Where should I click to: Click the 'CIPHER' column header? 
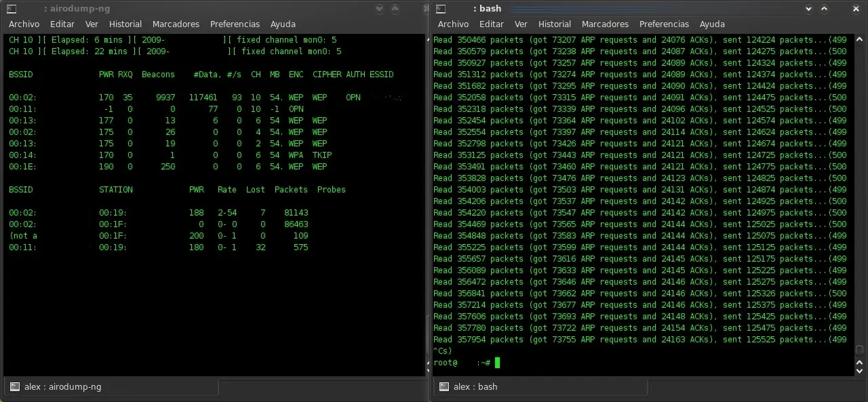[x=327, y=75]
